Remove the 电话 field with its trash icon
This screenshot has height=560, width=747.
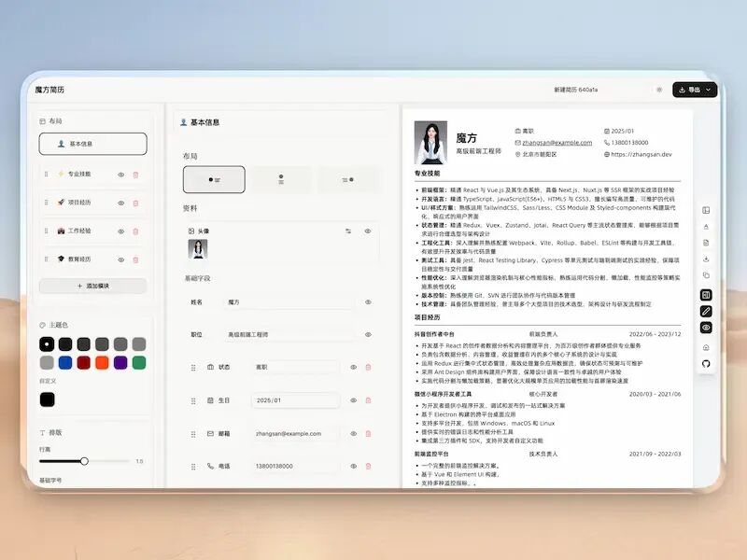368,466
